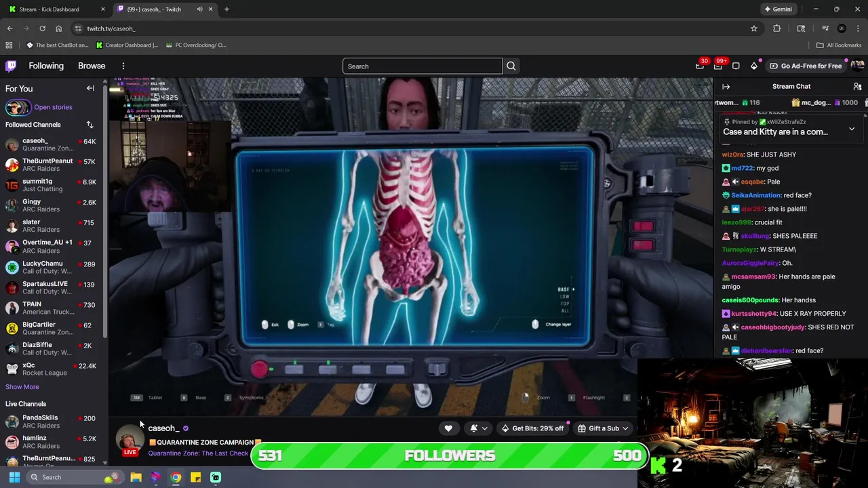Open the Twitch more options menu
This screenshot has height=488, width=868.
point(123,66)
